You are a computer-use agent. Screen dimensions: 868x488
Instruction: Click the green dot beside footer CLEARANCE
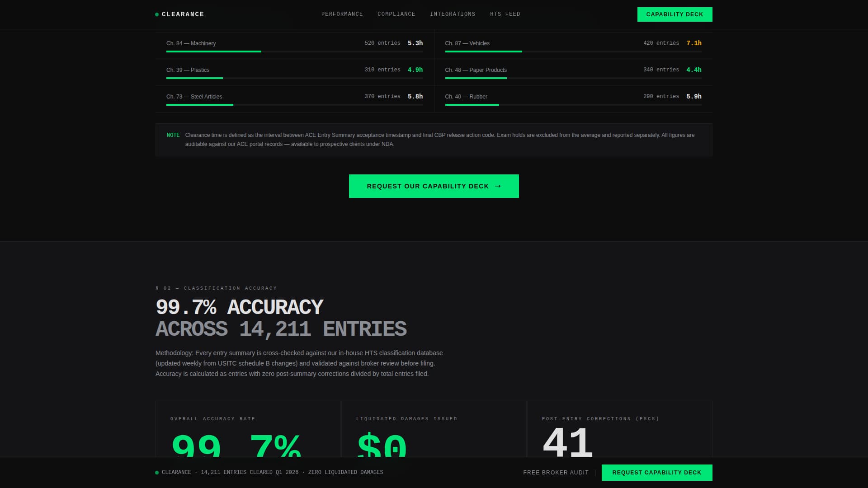(x=157, y=473)
